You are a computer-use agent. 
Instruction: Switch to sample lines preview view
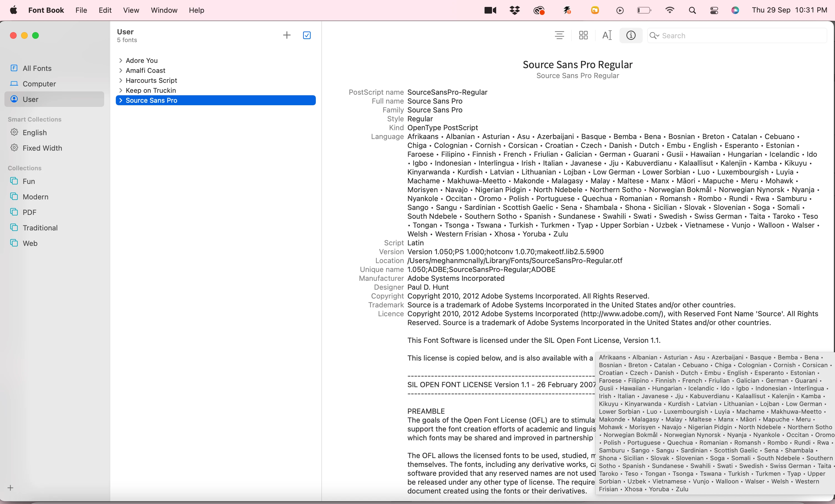click(559, 35)
